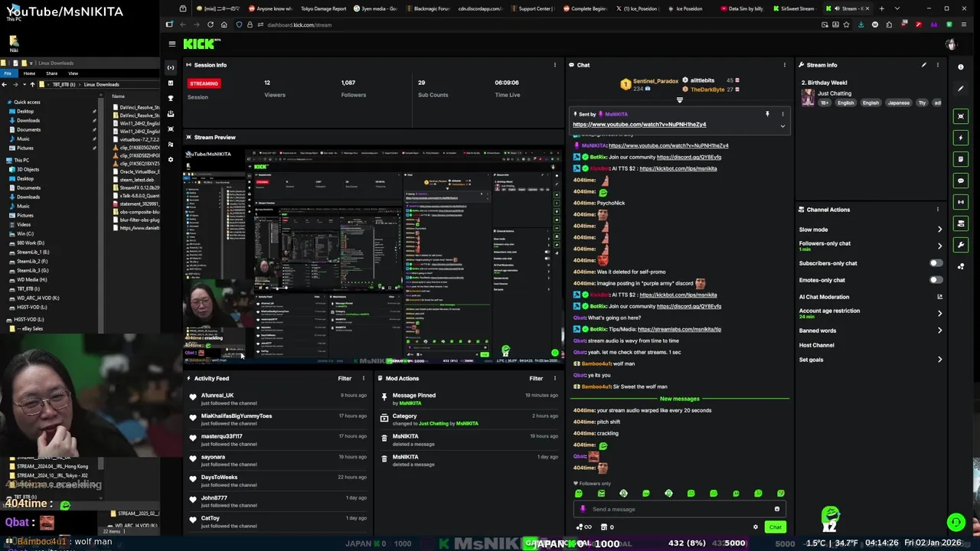Toggle Stream Preview widget icon in right sidebar
This screenshot has height=551, width=980.
[x=961, y=116]
